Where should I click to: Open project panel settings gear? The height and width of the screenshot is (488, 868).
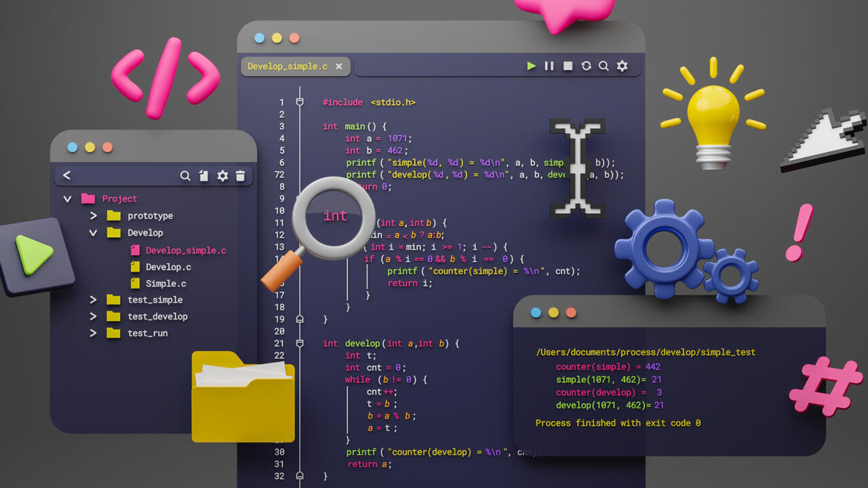222,176
